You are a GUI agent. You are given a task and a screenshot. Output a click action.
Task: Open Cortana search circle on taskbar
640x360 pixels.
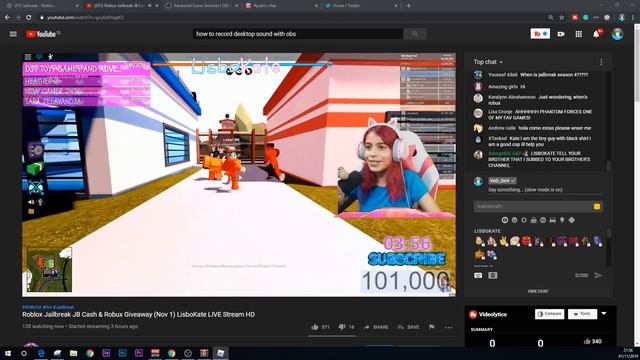[24, 353]
